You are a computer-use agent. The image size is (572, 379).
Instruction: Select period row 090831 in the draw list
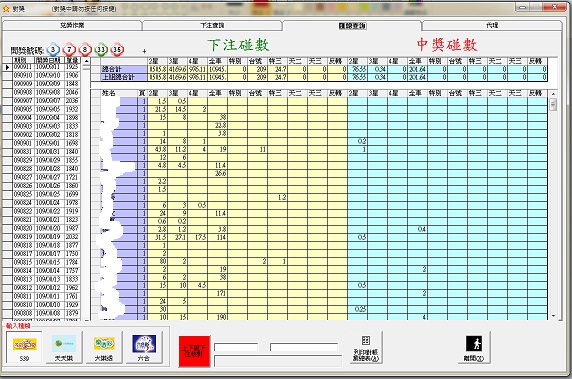coord(41,151)
